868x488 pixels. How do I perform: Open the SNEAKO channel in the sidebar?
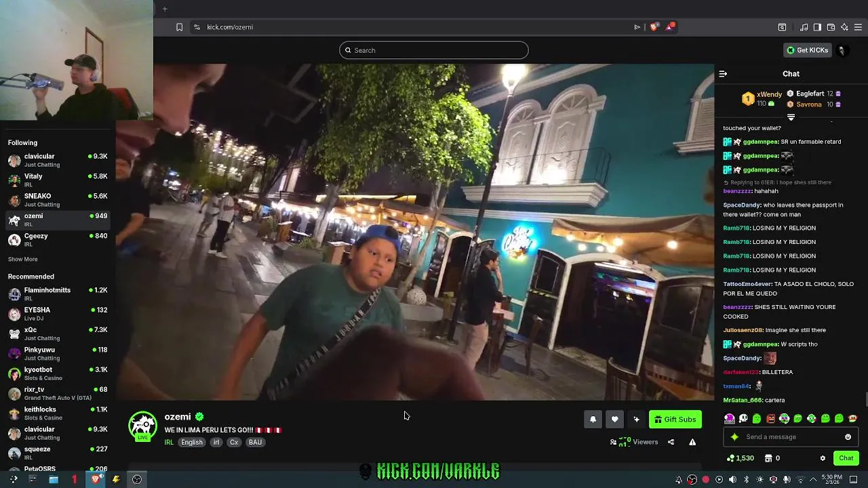pos(58,200)
